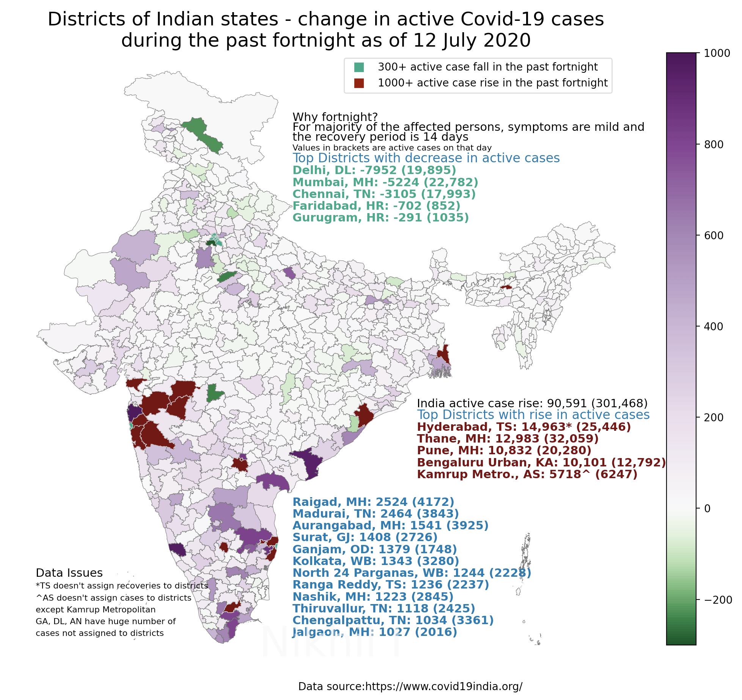Screen dimensions: 742x700
Task: Click the note '*TS doesn't assign recoveries to districts'
Action: pyautogui.click(x=122, y=586)
